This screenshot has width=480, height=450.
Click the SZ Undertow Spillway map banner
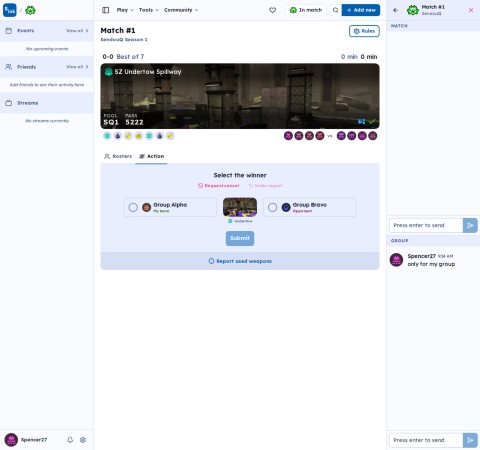click(240, 96)
